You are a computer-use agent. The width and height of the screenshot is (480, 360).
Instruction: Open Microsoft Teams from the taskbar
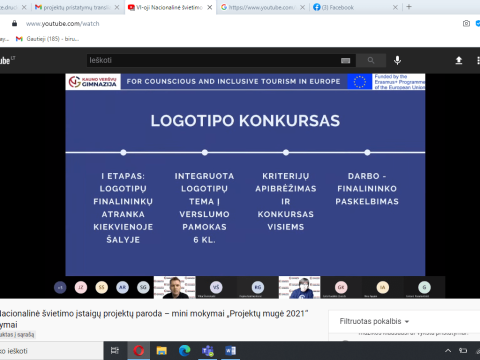click(x=208, y=351)
